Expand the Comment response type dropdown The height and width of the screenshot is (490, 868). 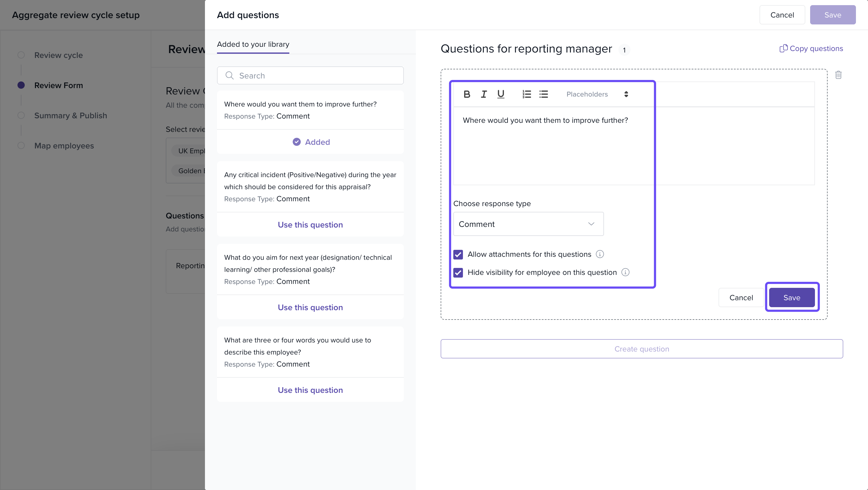coord(528,224)
